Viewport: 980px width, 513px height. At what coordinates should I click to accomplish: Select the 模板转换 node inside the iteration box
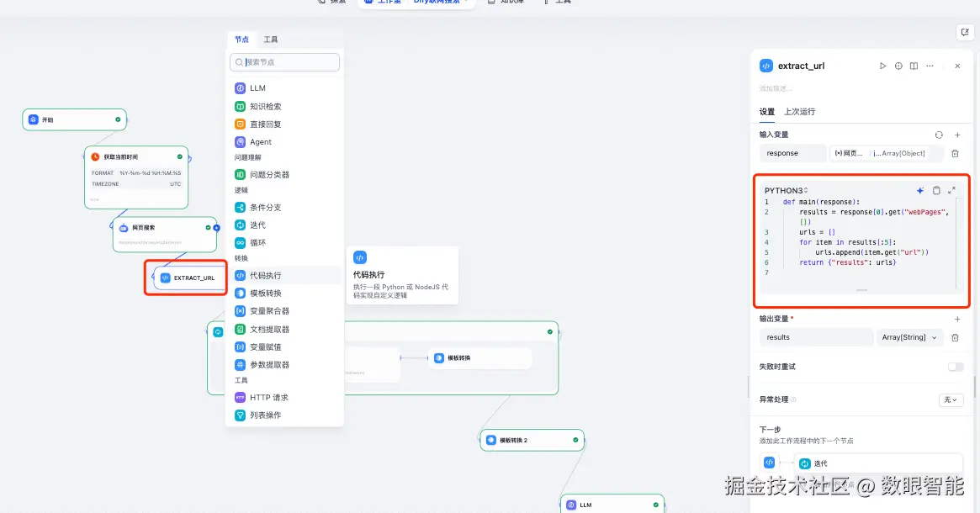click(480, 358)
